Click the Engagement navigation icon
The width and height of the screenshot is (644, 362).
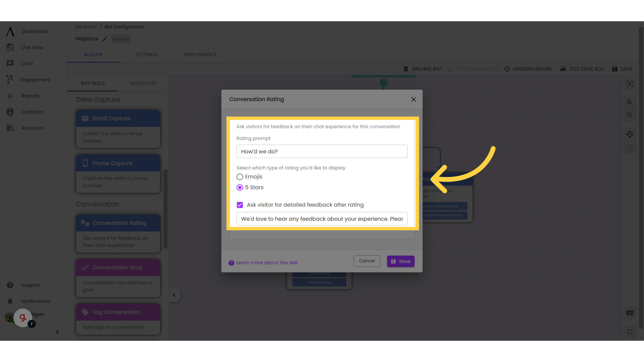(10, 79)
